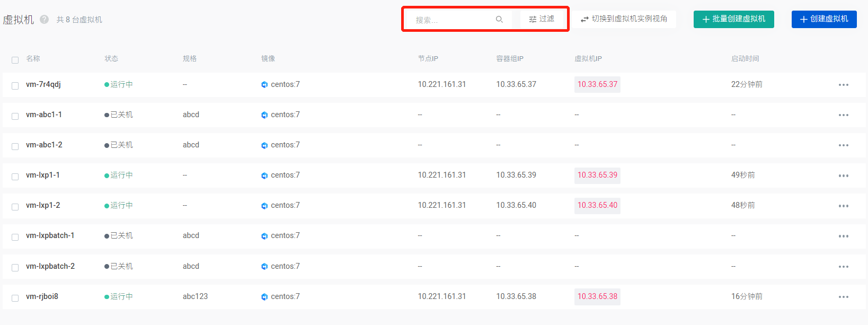Screen dimensions: 868x325
Task: Click the 创建虚拟机 button
Action: click(823, 19)
